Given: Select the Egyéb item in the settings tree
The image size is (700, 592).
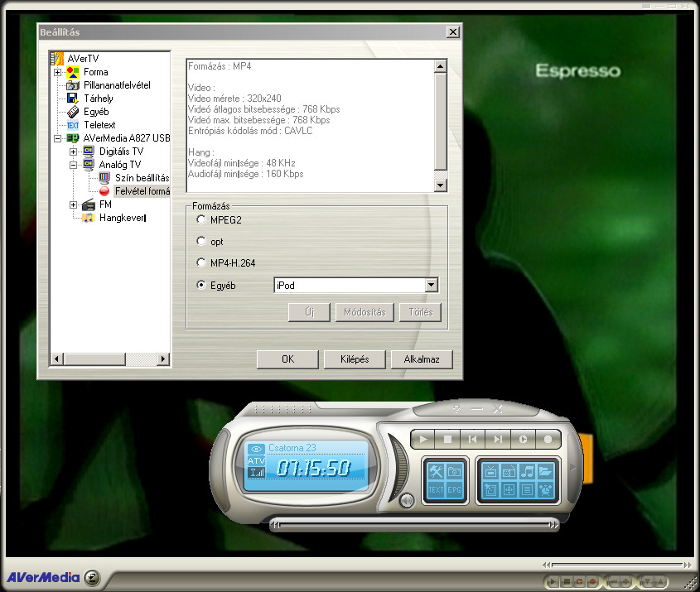Looking at the screenshot, I should [96, 112].
